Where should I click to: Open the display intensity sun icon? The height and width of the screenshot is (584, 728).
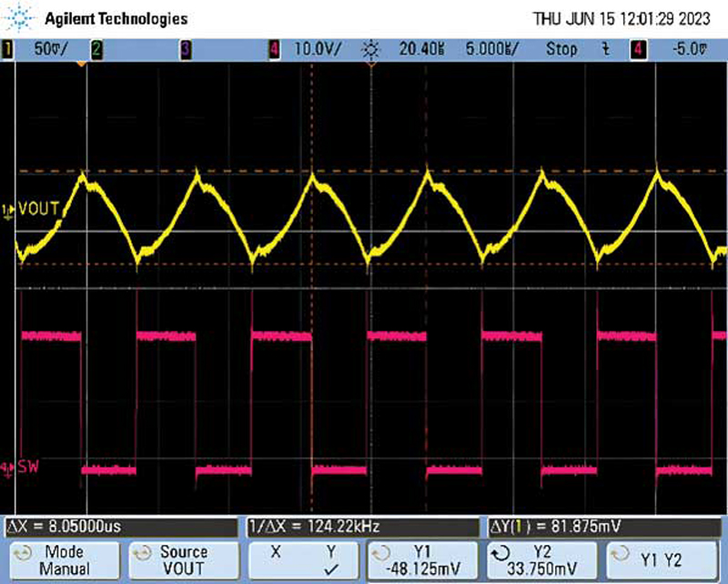pos(369,50)
